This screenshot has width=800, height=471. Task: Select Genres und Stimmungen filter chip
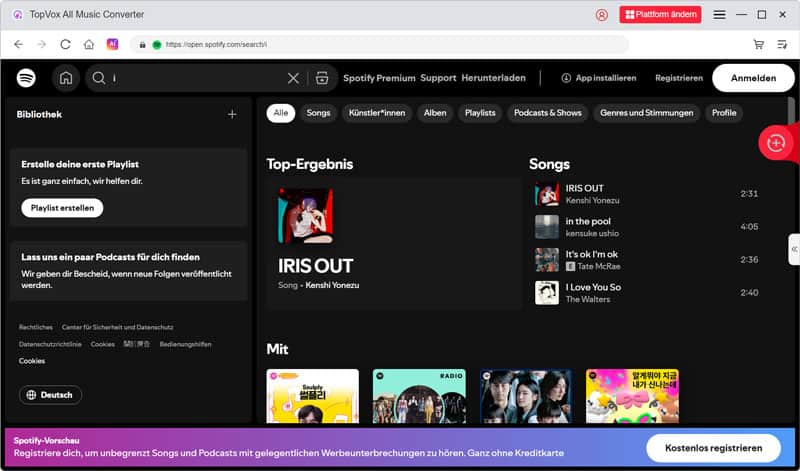pyautogui.click(x=646, y=113)
